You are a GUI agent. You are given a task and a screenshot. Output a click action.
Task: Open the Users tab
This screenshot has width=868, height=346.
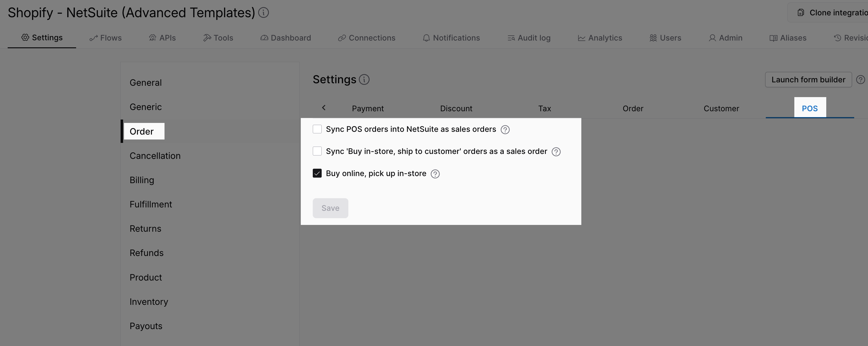point(665,38)
